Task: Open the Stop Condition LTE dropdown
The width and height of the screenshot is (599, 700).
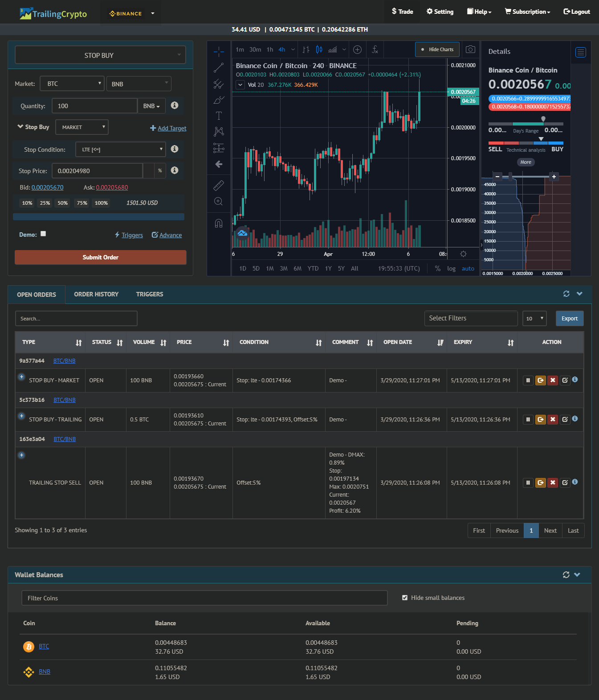Action: pyautogui.click(x=121, y=150)
